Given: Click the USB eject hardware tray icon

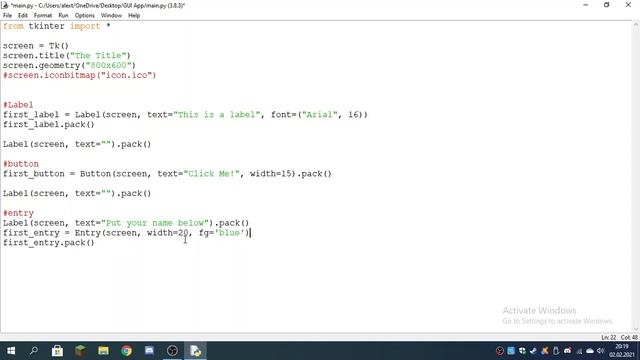Looking at the screenshot, I should (x=556, y=351).
